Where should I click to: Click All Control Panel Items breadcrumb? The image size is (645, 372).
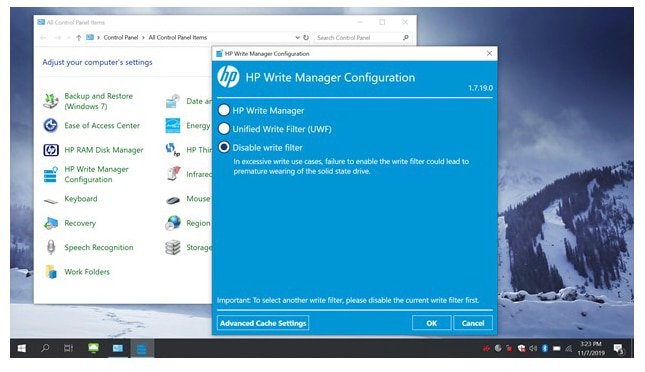[177, 37]
